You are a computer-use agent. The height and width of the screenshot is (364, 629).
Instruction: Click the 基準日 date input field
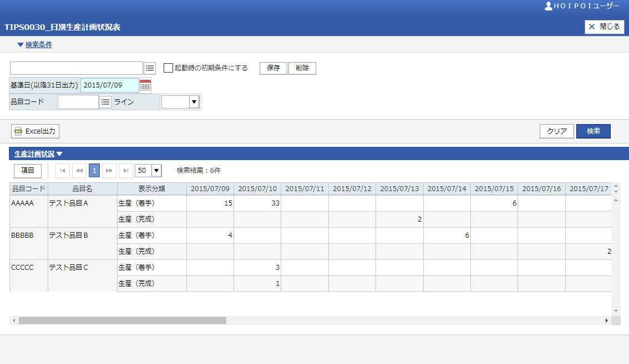[x=109, y=85]
